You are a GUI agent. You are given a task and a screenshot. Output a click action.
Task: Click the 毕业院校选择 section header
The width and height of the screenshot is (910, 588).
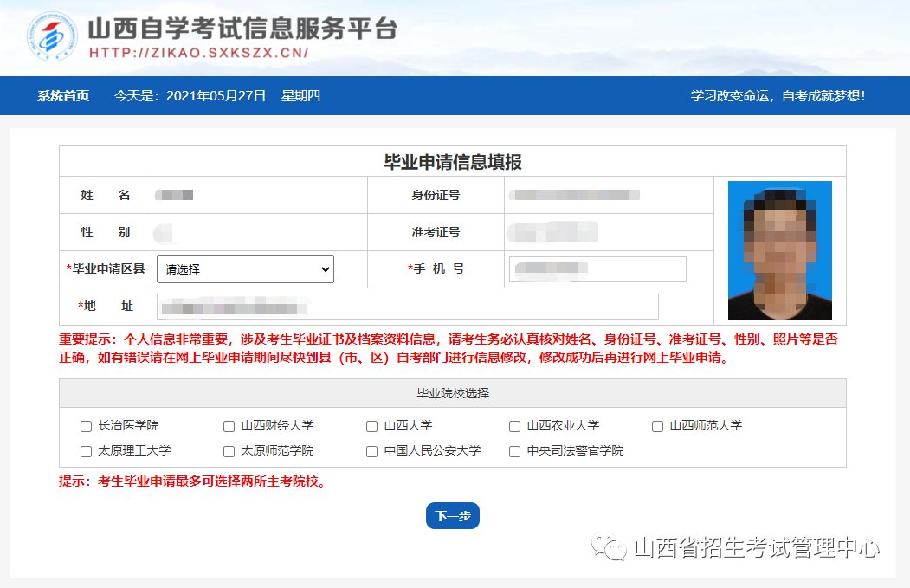pyautogui.click(x=452, y=393)
